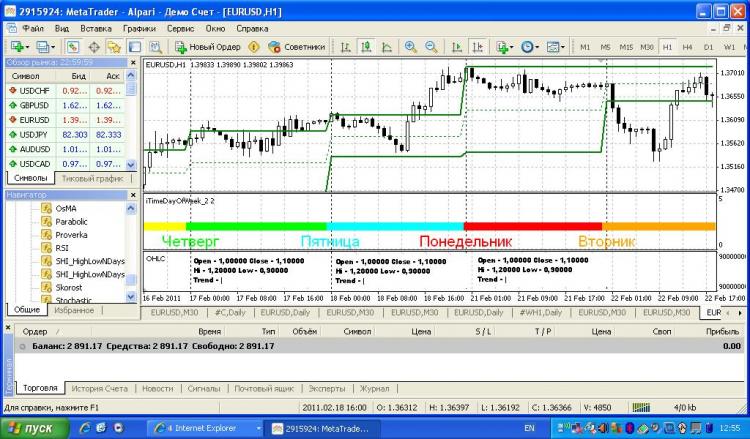Viewport: 750px width, 439px height.
Task: Toggle the Navigator panel star-folder icon
Action: [x=114, y=47]
